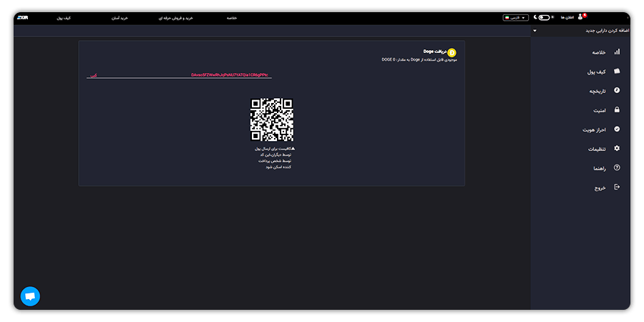Go to خلاصه in the top navigation
644x322 pixels.
click(232, 18)
